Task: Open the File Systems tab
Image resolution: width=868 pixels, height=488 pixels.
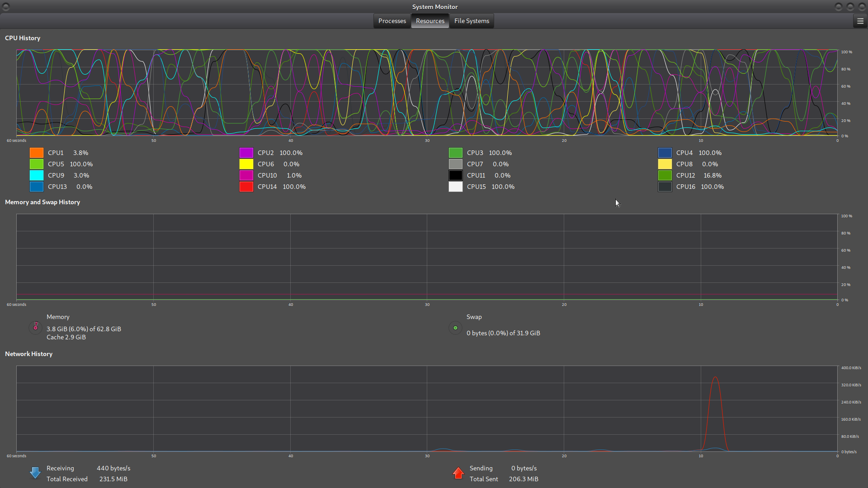Action: click(472, 21)
